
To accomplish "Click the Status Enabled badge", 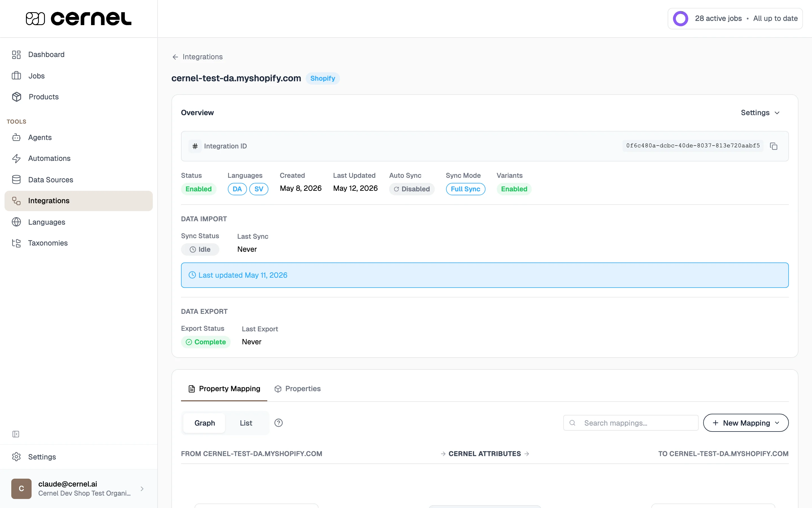I will click(x=199, y=189).
